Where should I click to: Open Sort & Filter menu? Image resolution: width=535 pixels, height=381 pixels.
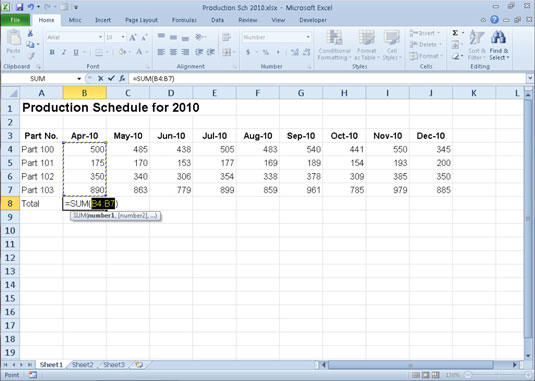(477, 45)
